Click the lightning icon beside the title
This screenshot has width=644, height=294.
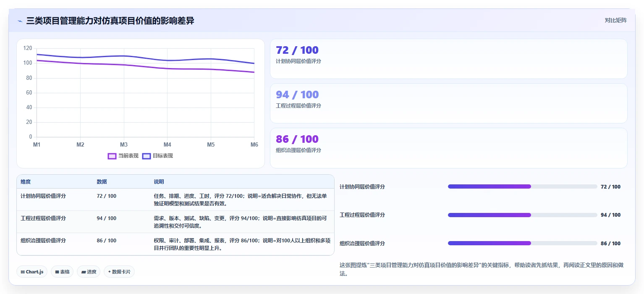click(20, 21)
